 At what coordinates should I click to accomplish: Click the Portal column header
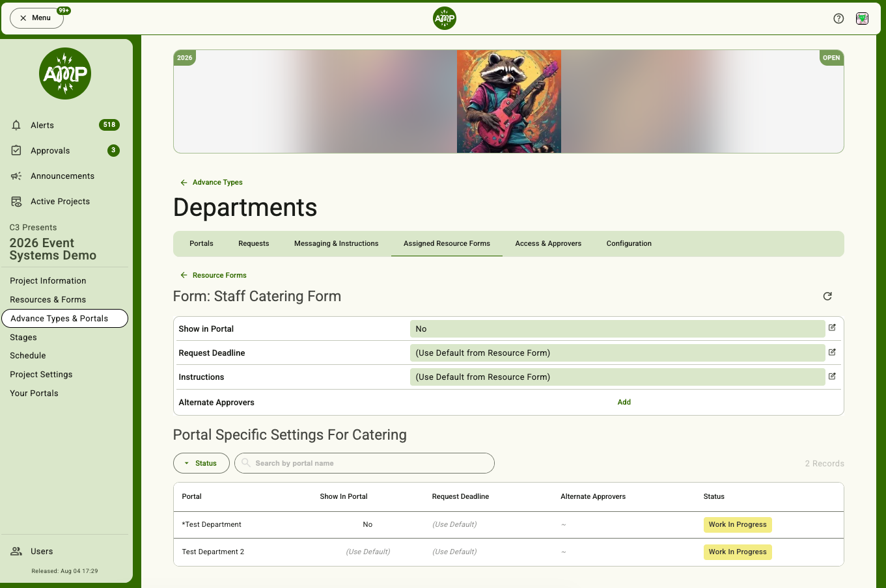click(x=191, y=497)
